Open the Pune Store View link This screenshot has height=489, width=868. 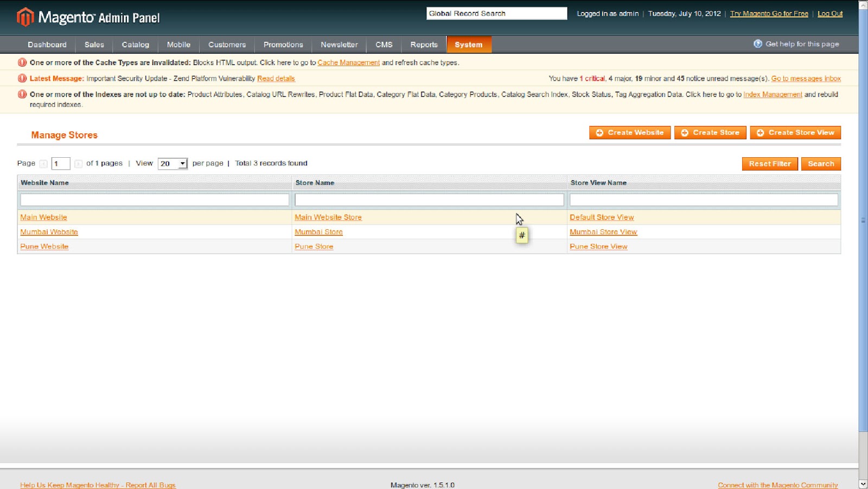pyautogui.click(x=598, y=247)
